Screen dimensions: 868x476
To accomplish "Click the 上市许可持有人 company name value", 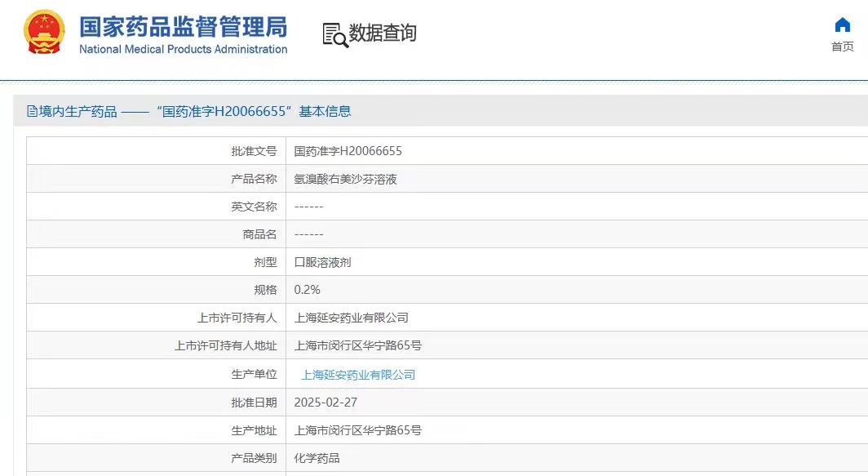I will 351,318.
